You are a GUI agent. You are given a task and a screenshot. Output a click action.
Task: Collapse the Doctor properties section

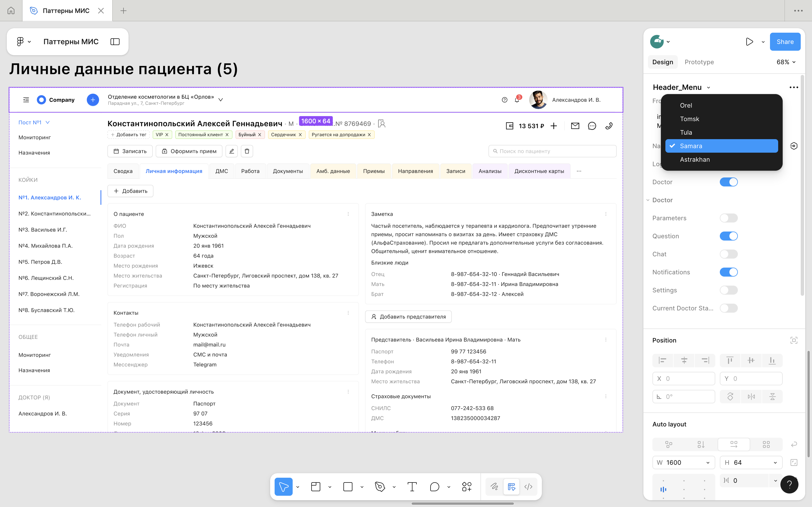648,200
